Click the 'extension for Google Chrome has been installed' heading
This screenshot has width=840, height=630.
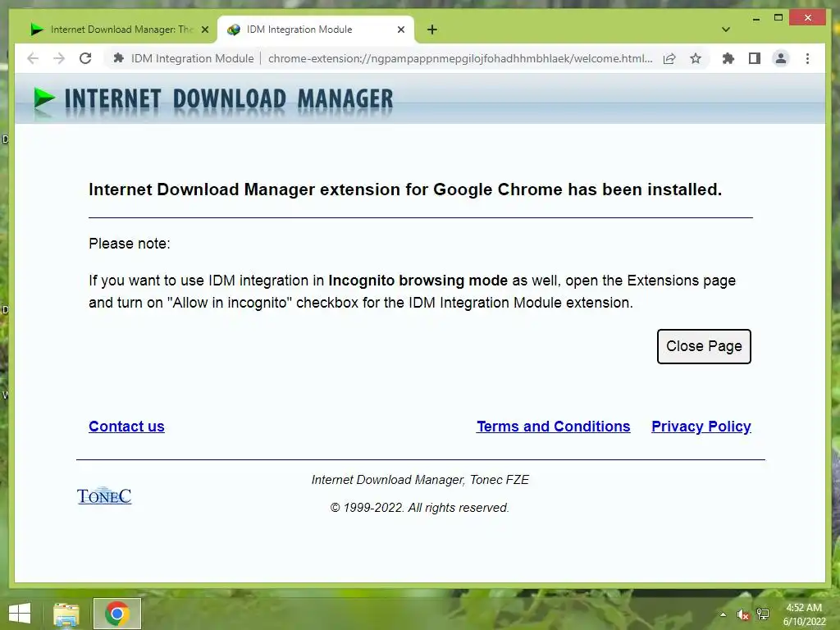pyautogui.click(x=521, y=189)
